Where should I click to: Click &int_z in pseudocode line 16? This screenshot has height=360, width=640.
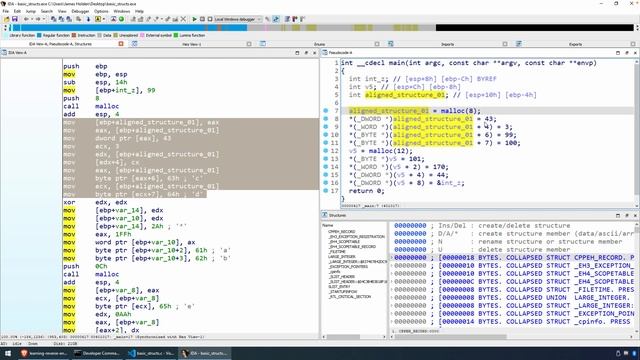(x=450, y=182)
